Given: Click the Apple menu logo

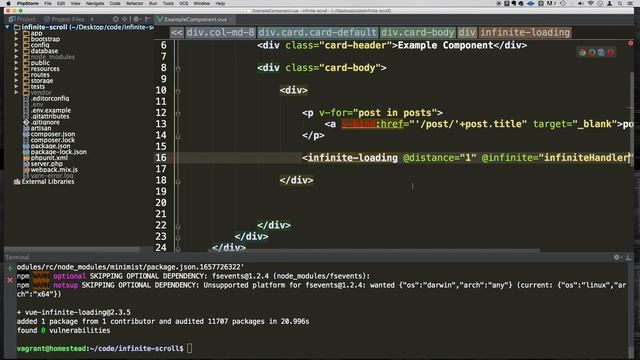Looking at the screenshot, I should [x=8, y=3].
